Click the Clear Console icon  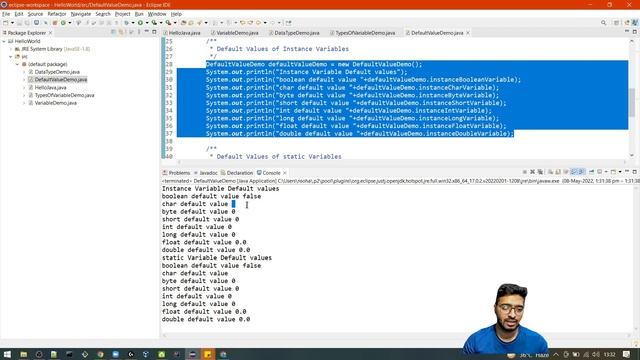pyautogui.click(x=550, y=172)
